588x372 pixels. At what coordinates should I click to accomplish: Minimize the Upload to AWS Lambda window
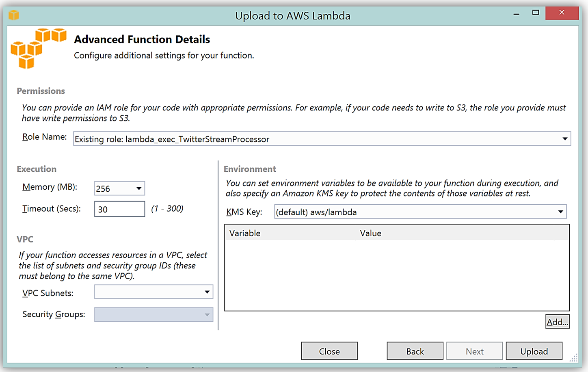tap(517, 14)
